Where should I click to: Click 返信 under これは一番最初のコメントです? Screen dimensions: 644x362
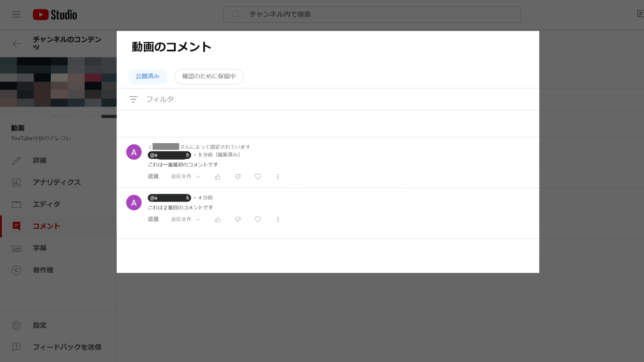pos(153,176)
